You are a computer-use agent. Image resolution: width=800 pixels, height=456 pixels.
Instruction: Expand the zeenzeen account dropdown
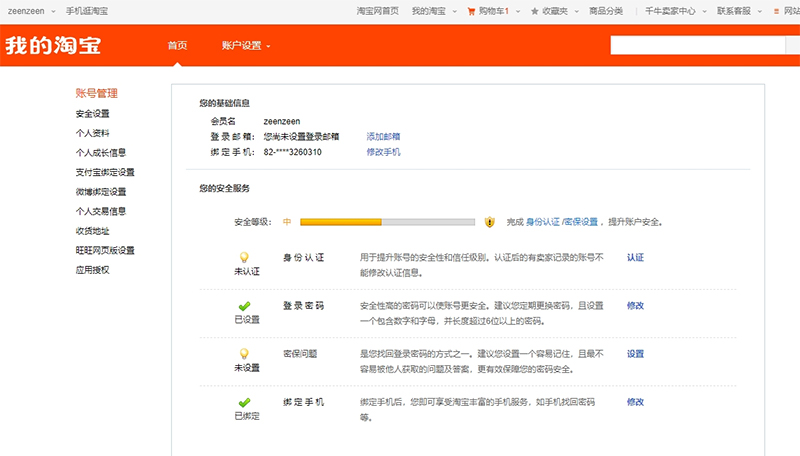[x=53, y=11]
